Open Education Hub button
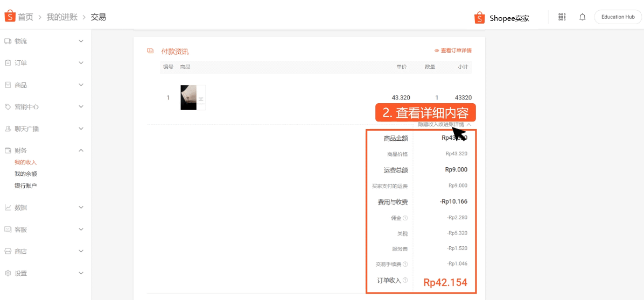644x300 pixels. click(618, 17)
